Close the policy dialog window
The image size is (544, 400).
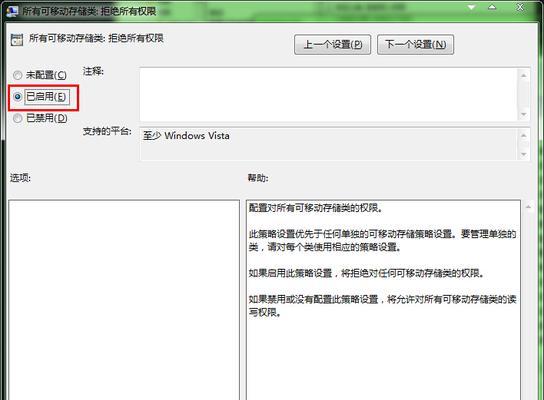tap(520, 7)
